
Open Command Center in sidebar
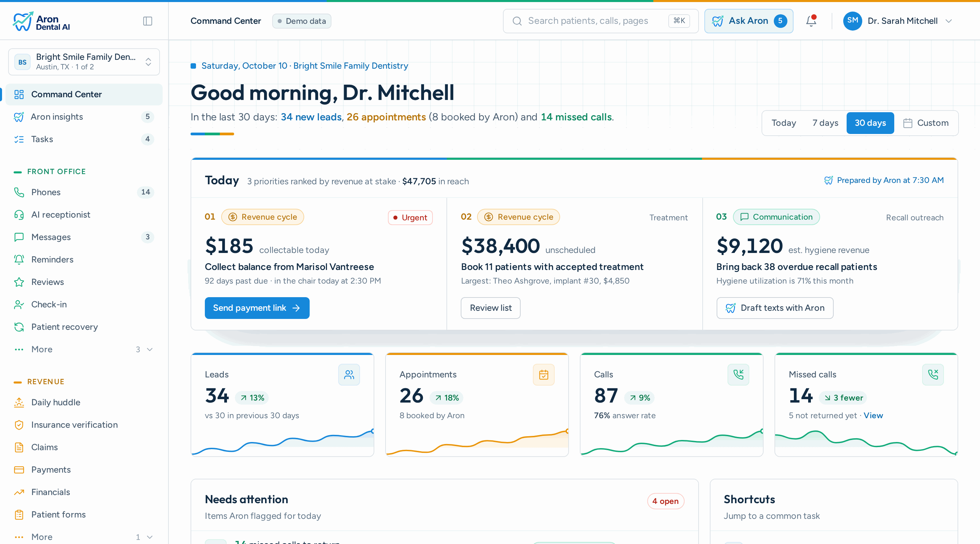click(84, 94)
